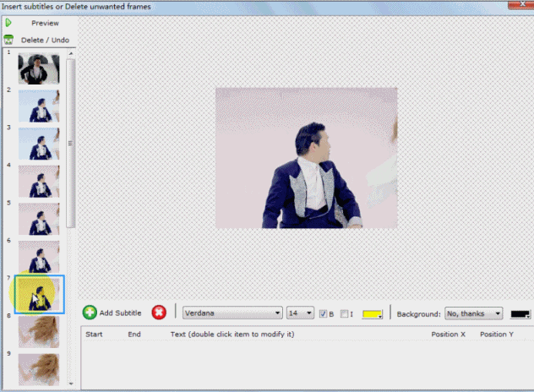This screenshot has height=392, width=534.
Task: Select frame 5 thumbnail
Action: coord(39,219)
